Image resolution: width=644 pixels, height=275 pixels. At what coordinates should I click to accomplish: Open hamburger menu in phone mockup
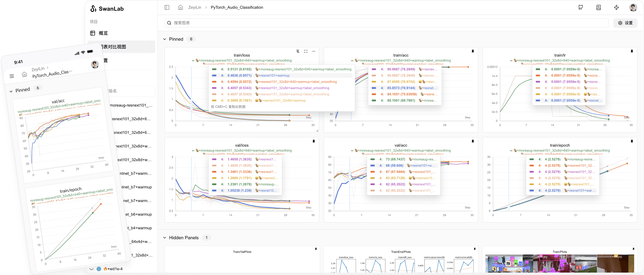coord(12,76)
